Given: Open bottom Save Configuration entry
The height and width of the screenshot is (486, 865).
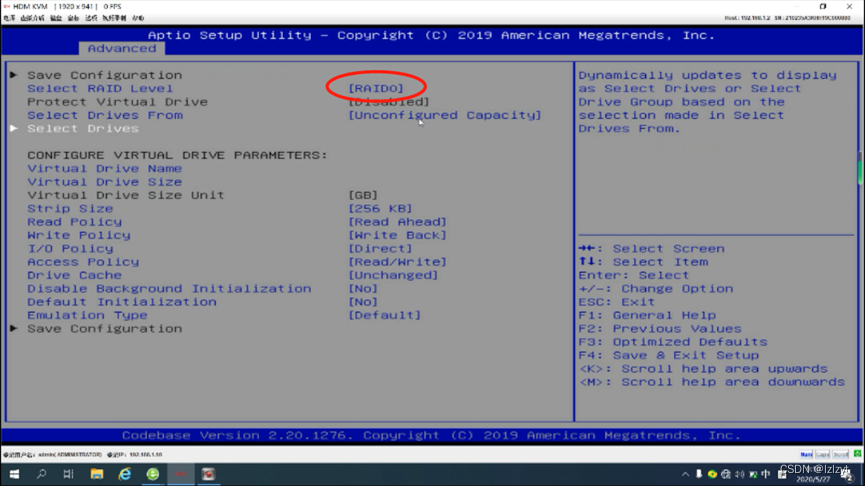Looking at the screenshot, I should point(104,329).
